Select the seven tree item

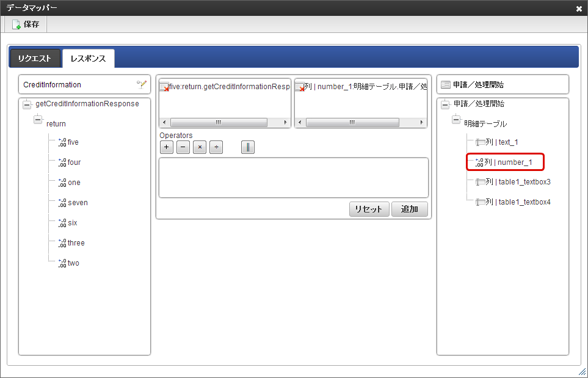(78, 203)
